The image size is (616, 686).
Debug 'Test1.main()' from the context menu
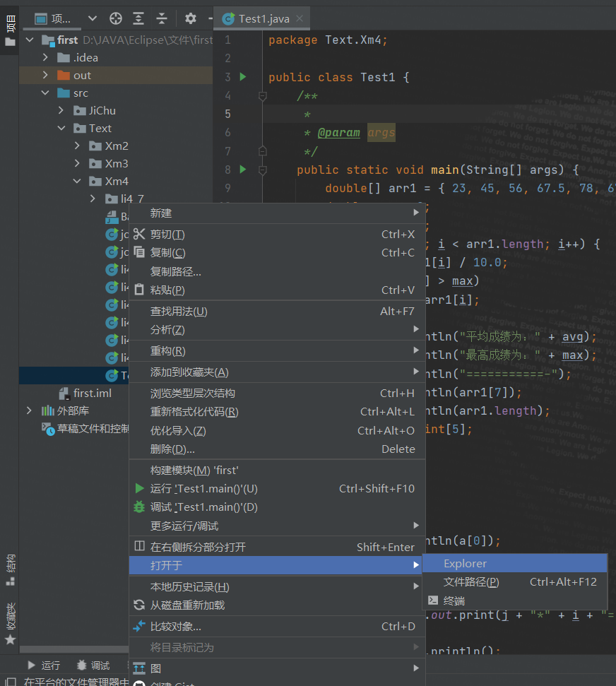tap(277, 507)
